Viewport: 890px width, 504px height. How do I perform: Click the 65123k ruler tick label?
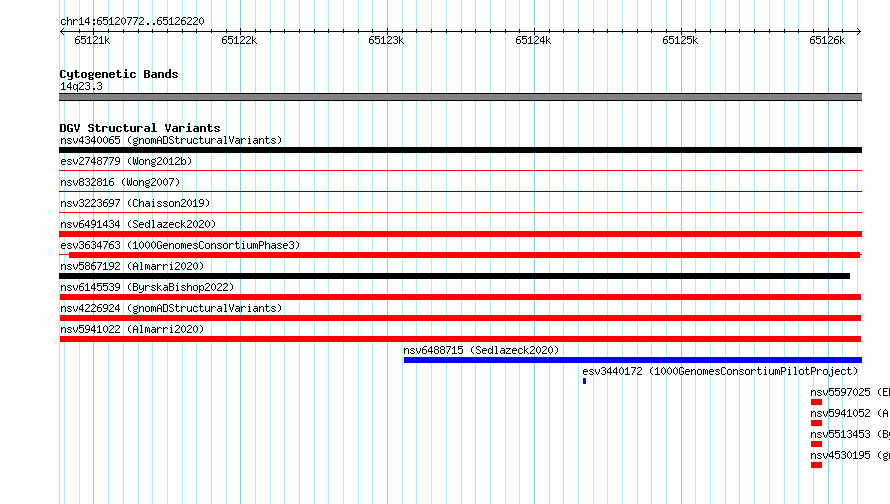pos(386,40)
